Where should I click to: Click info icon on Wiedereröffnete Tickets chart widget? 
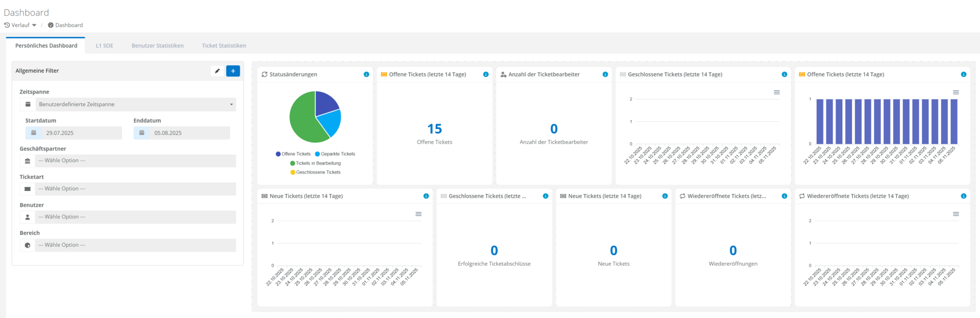pos(964,196)
